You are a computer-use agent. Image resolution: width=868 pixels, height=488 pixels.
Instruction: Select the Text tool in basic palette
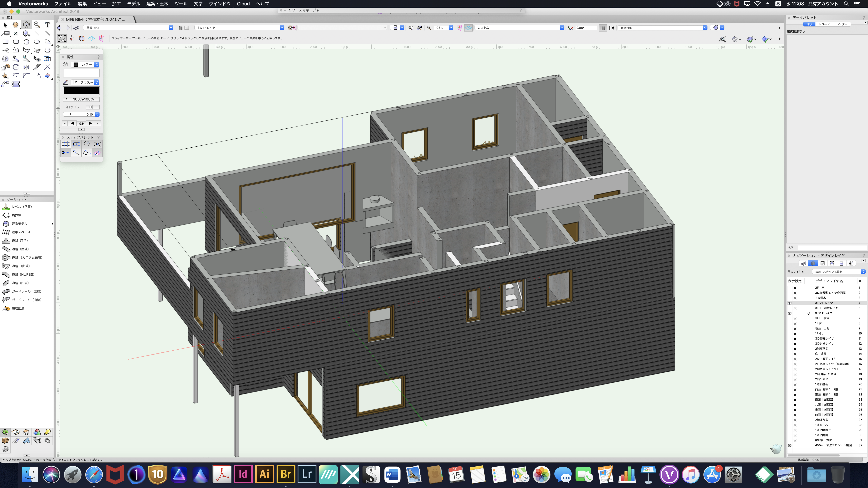click(47, 25)
